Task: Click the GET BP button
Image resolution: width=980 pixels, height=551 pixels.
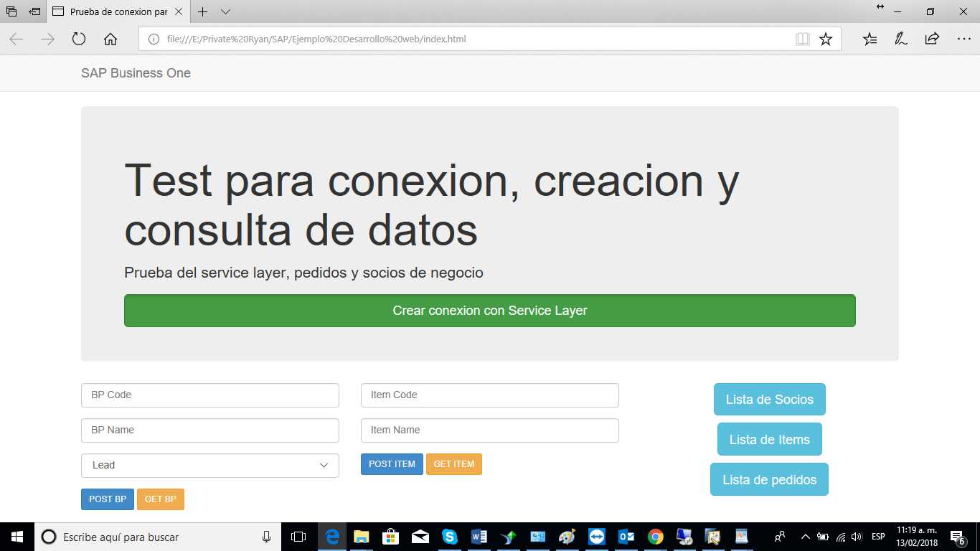Action: tap(161, 499)
